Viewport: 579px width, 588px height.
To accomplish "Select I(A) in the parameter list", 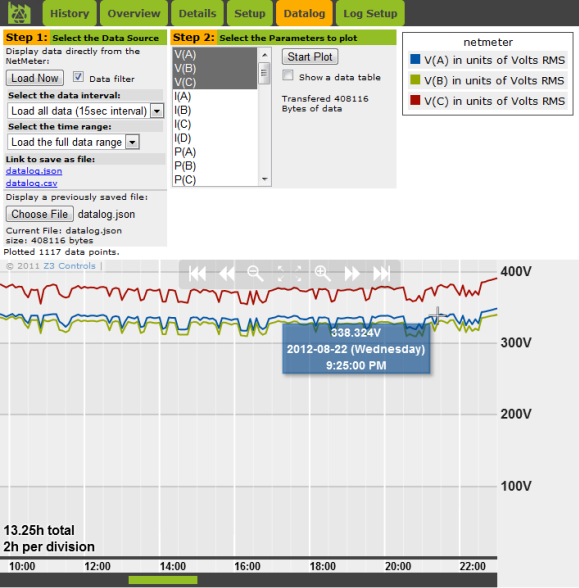I will point(215,97).
